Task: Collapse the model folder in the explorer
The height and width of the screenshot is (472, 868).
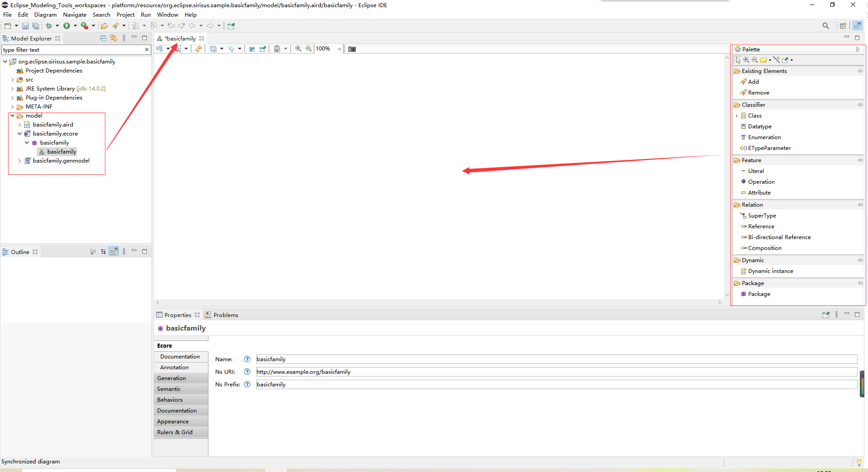Action: click(x=12, y=116)
